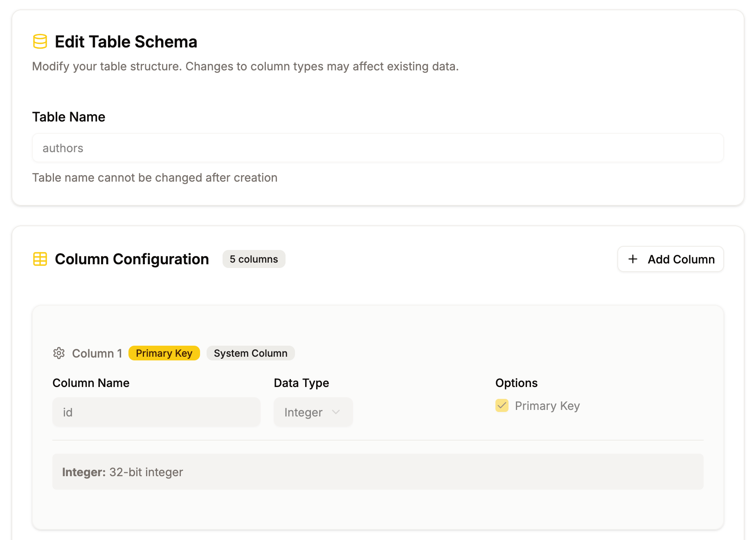Click the 5 columns count badge
756x540 pixels.
254,259
